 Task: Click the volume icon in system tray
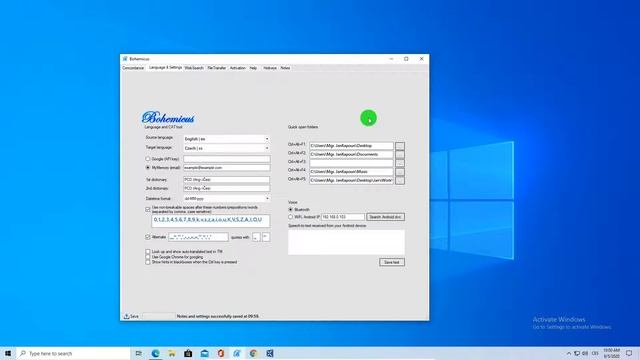[x=585, y=353]
